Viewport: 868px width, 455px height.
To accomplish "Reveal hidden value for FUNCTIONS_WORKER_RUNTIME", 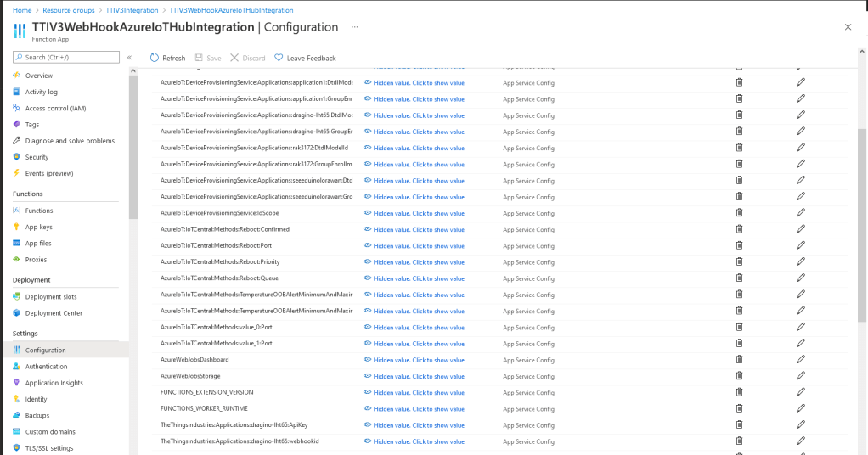I will click(414, 408).
